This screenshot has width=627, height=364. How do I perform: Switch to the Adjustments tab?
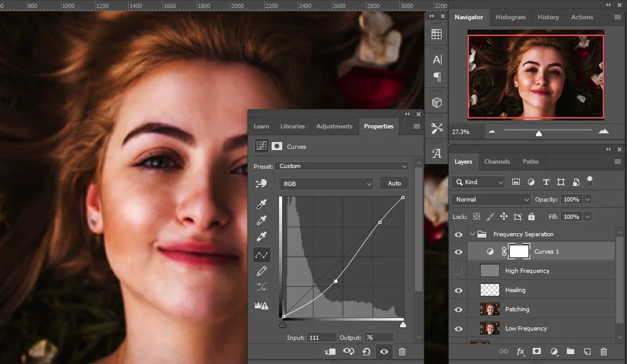click(334, 127)
